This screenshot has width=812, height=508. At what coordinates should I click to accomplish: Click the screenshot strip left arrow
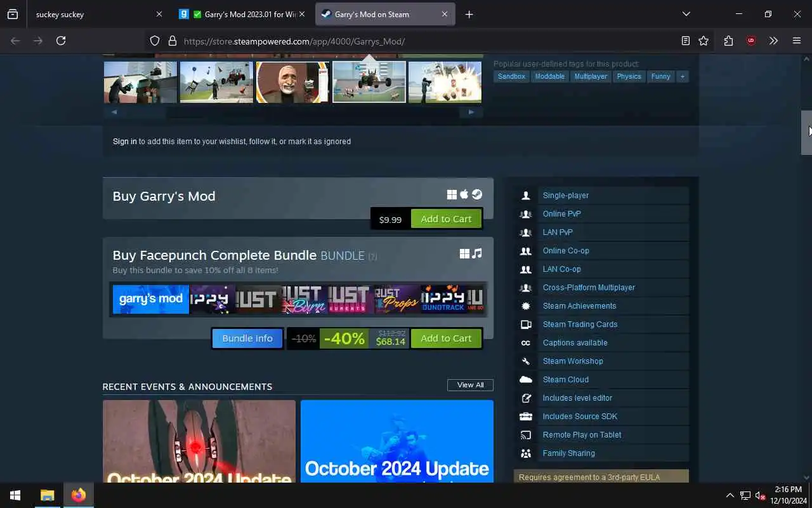click(114, 112)
